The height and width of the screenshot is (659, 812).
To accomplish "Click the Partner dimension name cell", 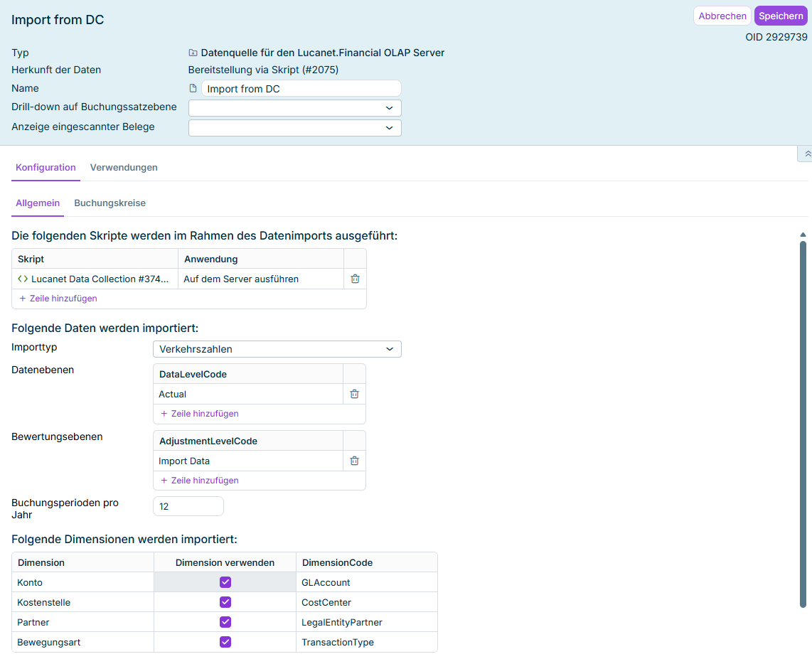I will click(x=83, y=622).
